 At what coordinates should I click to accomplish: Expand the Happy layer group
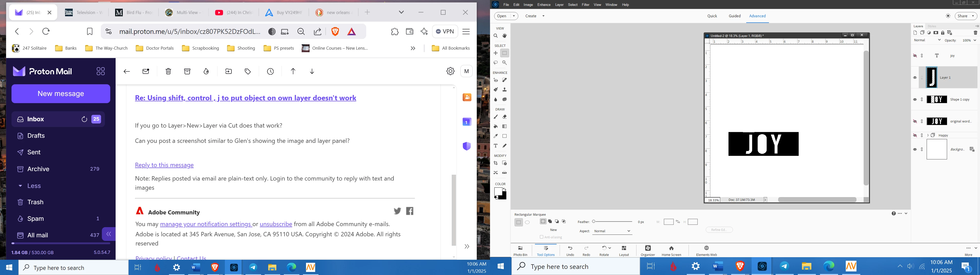[x=928, y=135]
